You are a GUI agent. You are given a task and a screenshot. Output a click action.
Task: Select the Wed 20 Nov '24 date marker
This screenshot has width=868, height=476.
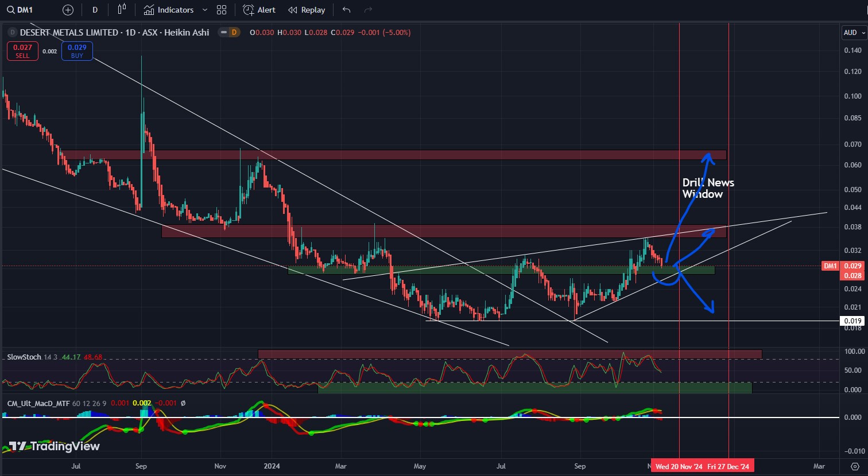tap(679, 466)
